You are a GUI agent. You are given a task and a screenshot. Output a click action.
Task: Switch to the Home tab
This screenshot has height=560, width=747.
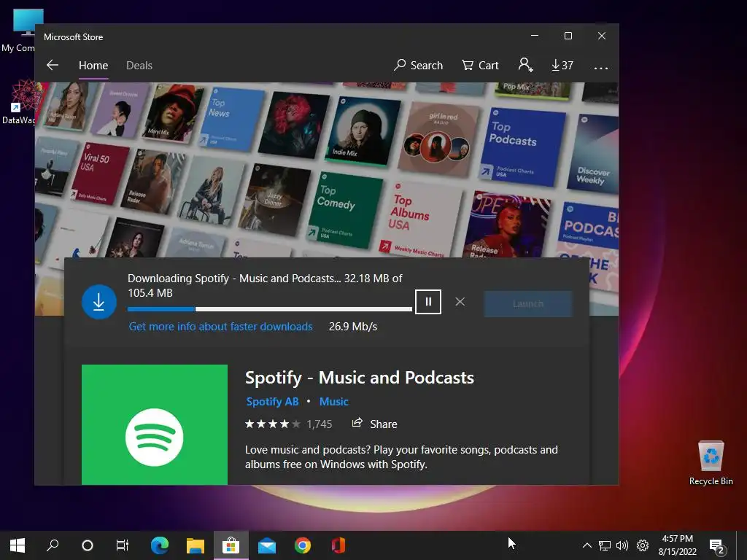point(93,65)
